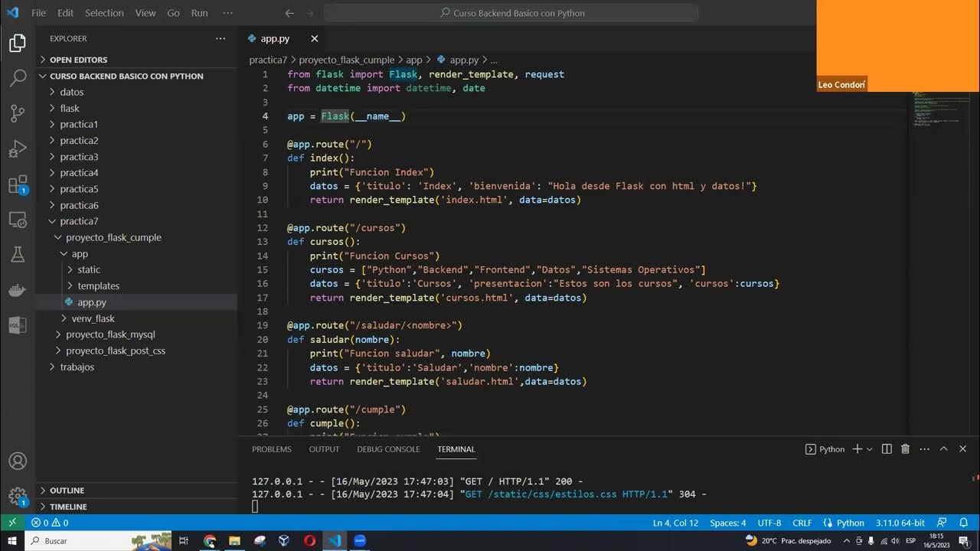Go back with the navigation arrow
The width and height of the screenshot is (980, 551).
[x=289, y=13]
